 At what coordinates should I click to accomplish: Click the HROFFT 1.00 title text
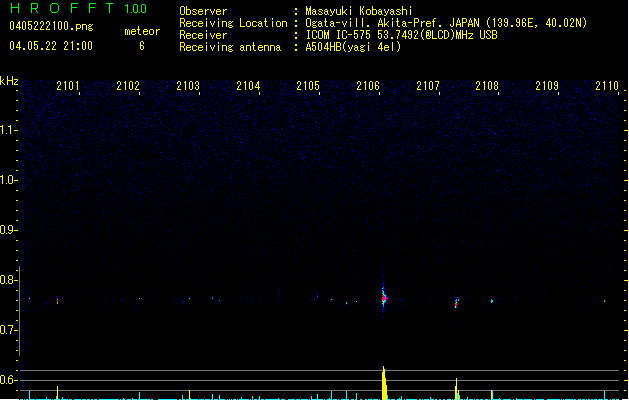(x=78, y=8)
